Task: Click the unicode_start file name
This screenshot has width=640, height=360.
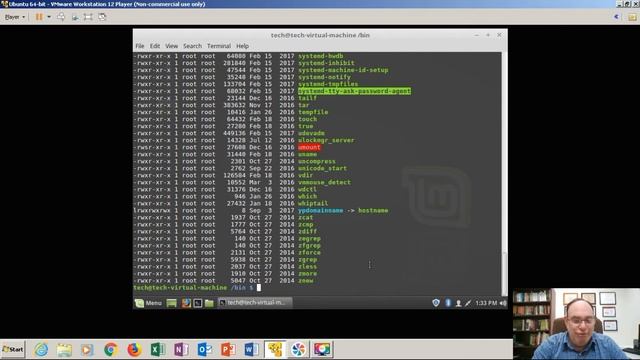Action: coord(322,168)
